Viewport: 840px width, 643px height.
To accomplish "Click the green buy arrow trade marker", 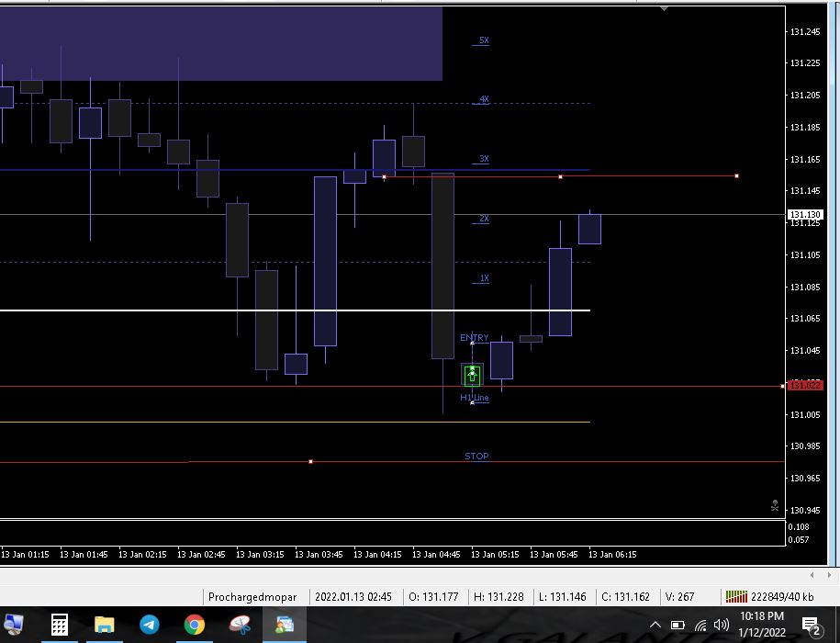I will pyautogui.click(x=472, y=375).
